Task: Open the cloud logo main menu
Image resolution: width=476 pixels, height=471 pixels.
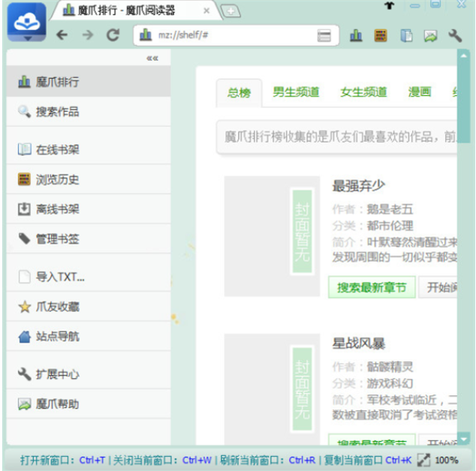Action: [x=26, y=27]
